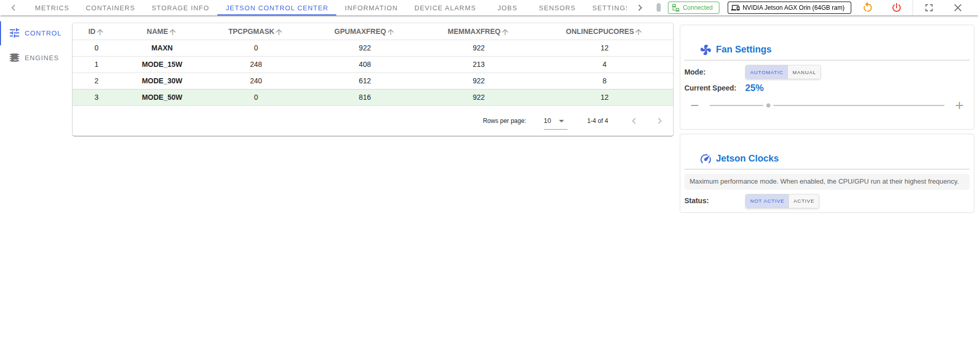Screen dimensions: 980x340
Task: Open the rows per page dropdown
Action: 555,121
